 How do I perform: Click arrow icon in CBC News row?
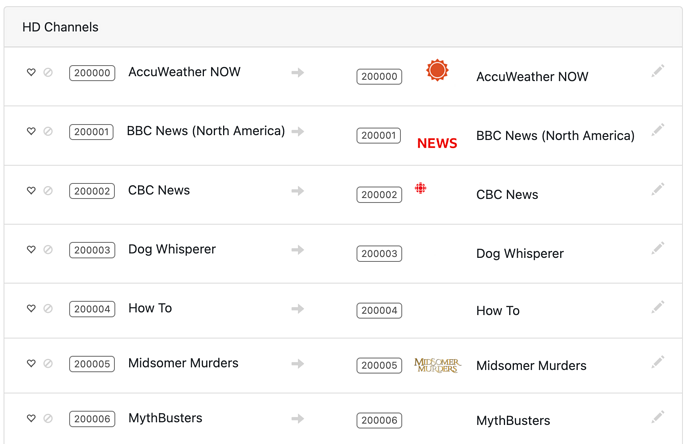297,190
